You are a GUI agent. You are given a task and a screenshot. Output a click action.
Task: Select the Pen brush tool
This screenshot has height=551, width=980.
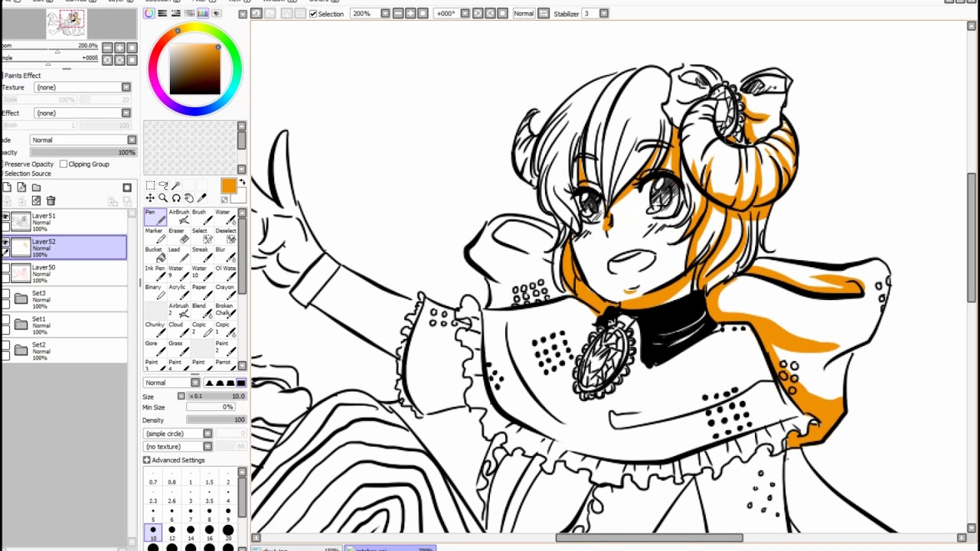[x=155, y=217]
